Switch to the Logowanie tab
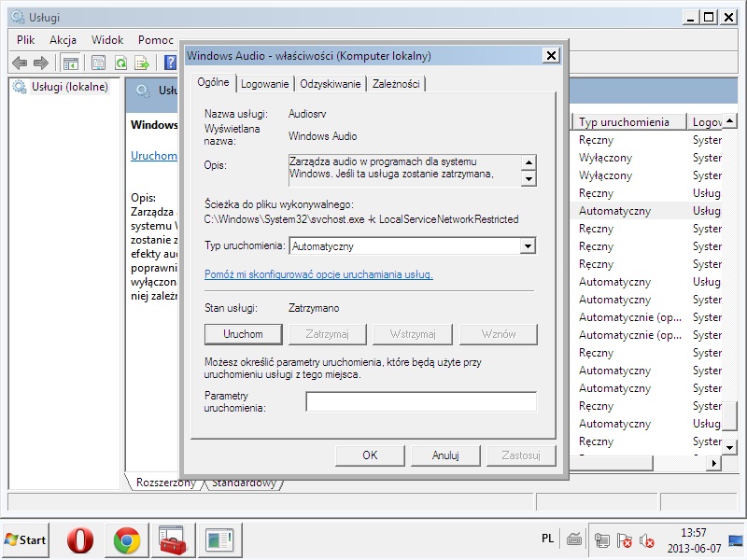 click(265, 84)
